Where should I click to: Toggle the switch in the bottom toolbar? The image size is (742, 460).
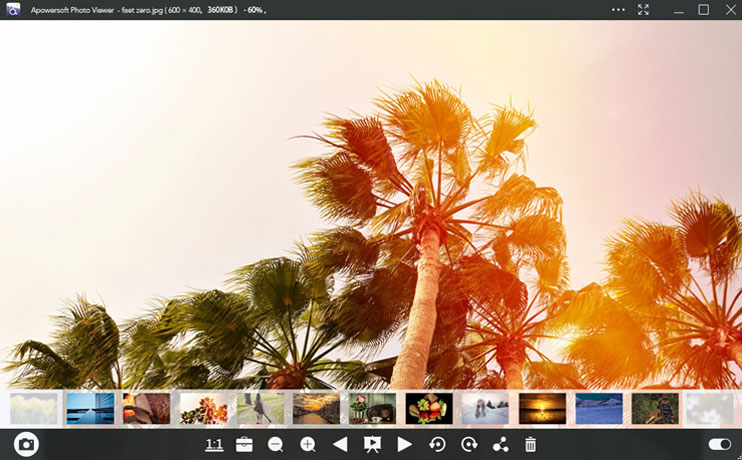(719, 444)
